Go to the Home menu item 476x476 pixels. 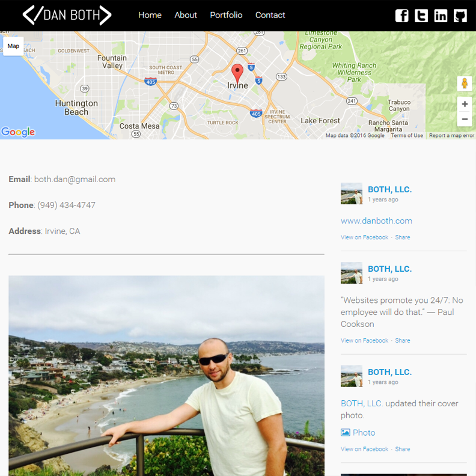point(150,15)
